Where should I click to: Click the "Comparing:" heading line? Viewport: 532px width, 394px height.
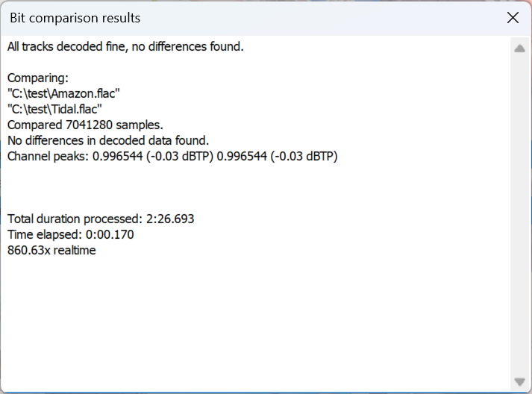click(x=38, y=78)
